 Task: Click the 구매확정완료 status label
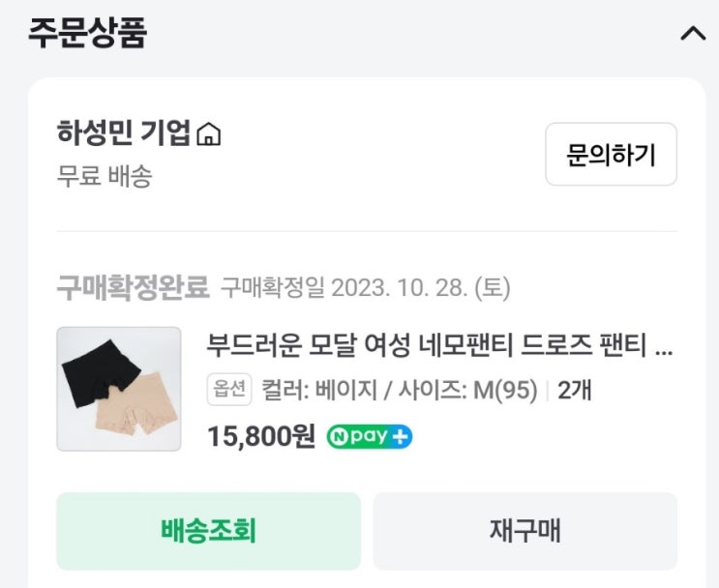pos(133,287)
